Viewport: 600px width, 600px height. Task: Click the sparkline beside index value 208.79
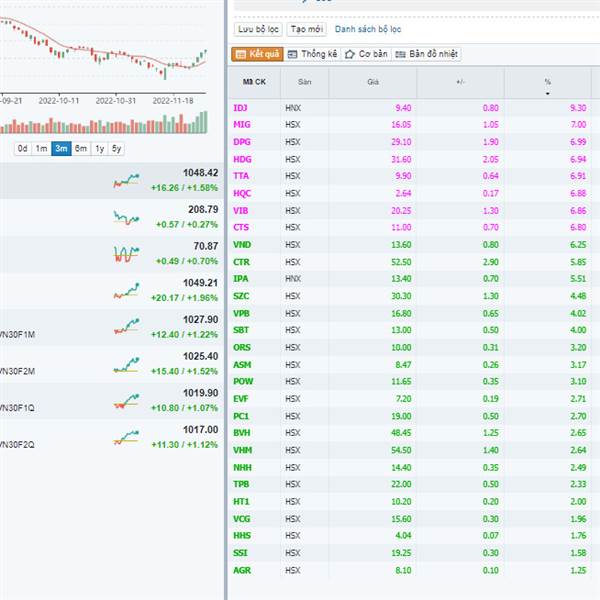126,217
